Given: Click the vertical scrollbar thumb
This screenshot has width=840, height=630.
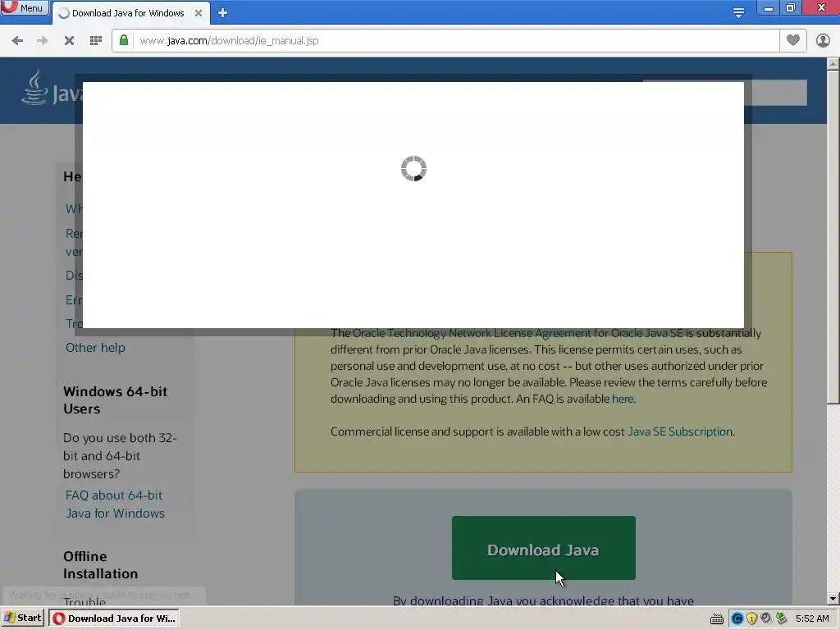Looking at the screenshot, I should [x=833, y=237].
